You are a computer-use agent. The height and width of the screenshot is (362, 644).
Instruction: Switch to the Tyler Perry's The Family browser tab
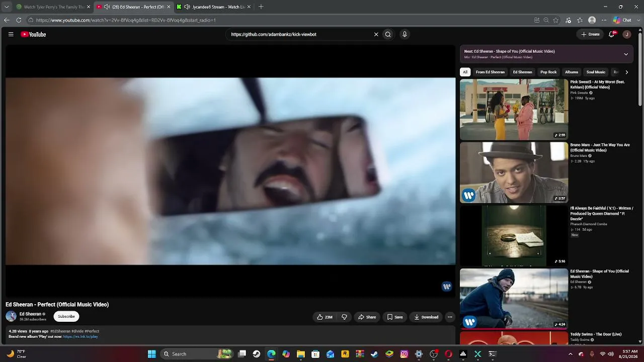(x=53, y=7)
